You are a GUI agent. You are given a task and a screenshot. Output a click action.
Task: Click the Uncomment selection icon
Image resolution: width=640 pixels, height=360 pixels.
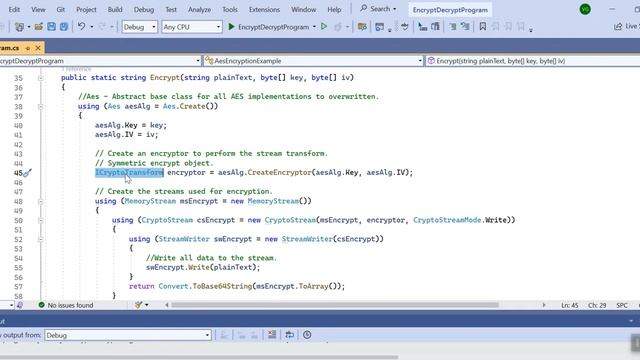[436, 27]
